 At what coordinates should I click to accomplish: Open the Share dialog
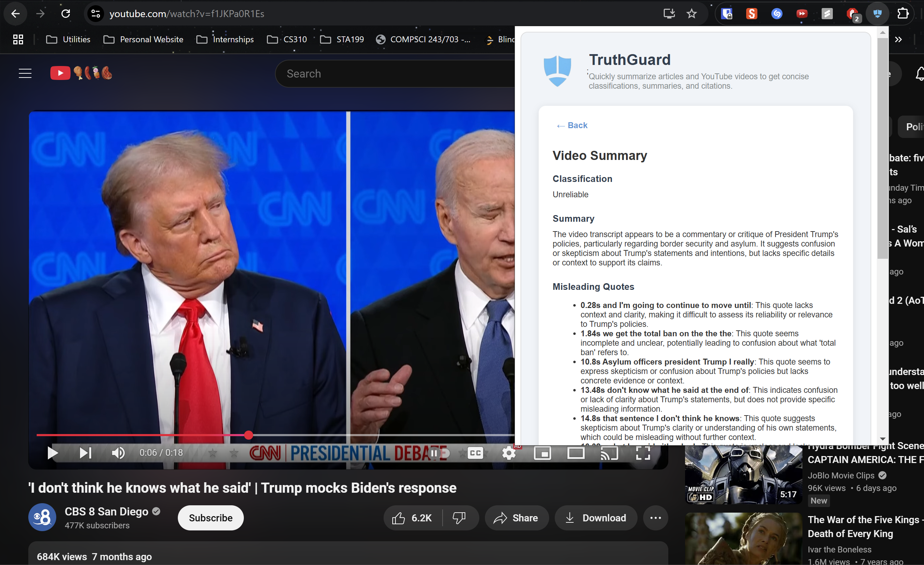(516, 518)
